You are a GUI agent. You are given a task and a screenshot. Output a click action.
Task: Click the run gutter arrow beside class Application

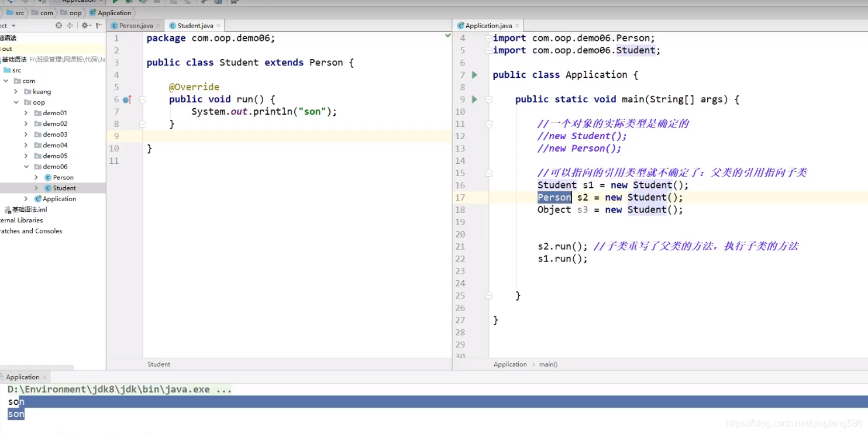coord(474,75)
